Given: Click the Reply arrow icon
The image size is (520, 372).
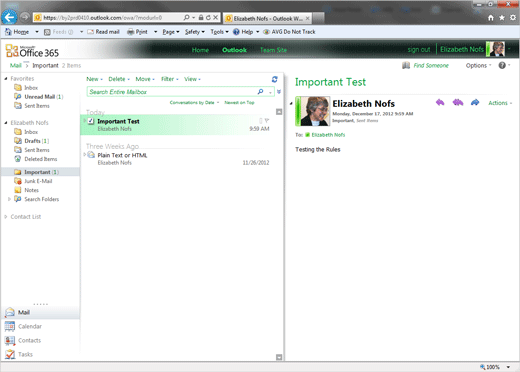Looking at the screenshot, I should click(x=440, y=102).
